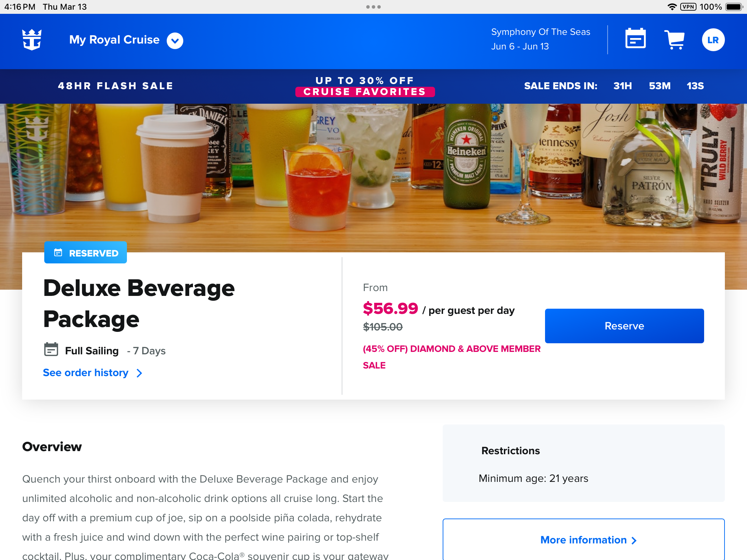Tap the RESERVED badge calendar icon
Image resolution: width=747 pixels, height=560 pixels.
pos(58,253)
